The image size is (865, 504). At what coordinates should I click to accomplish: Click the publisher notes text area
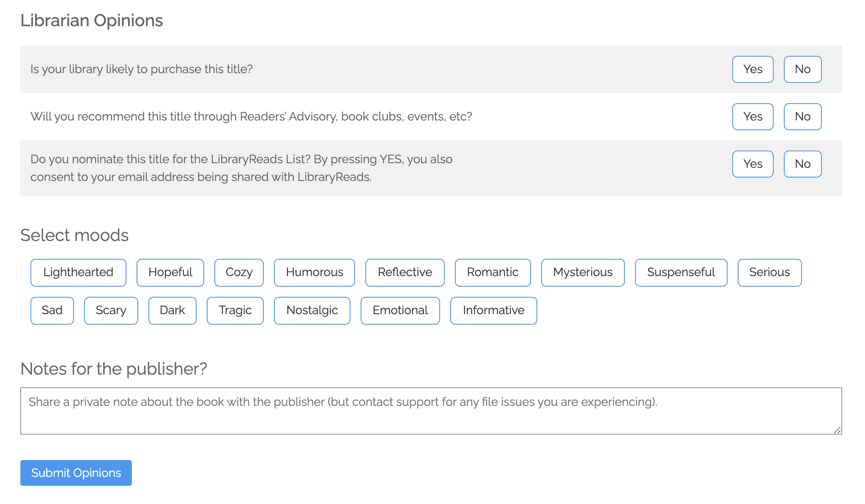pos(431,411)
